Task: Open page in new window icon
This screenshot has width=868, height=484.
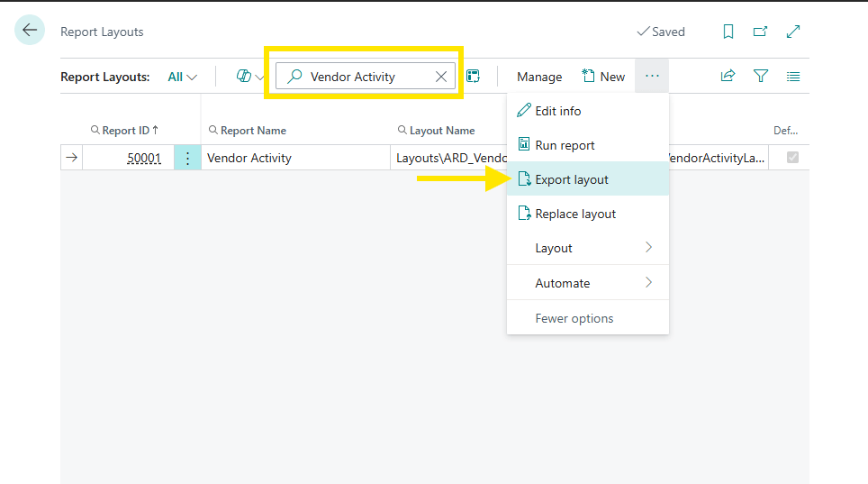Action: (760, 32)
